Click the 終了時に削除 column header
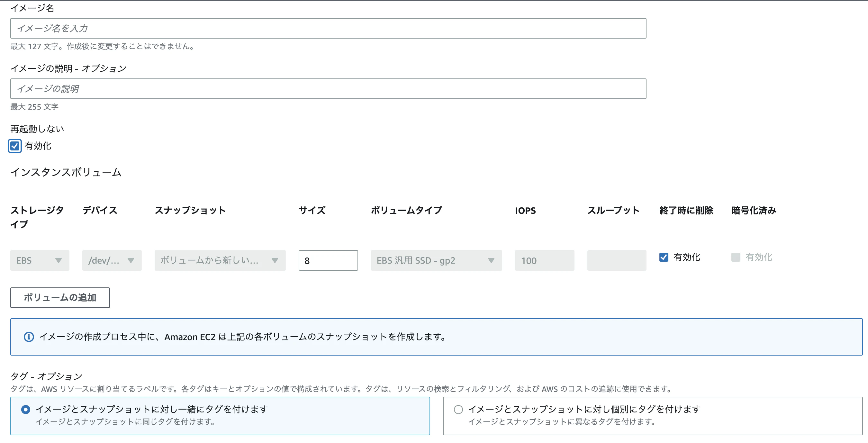This screenshot has height=443, width=868. [686, 211]
